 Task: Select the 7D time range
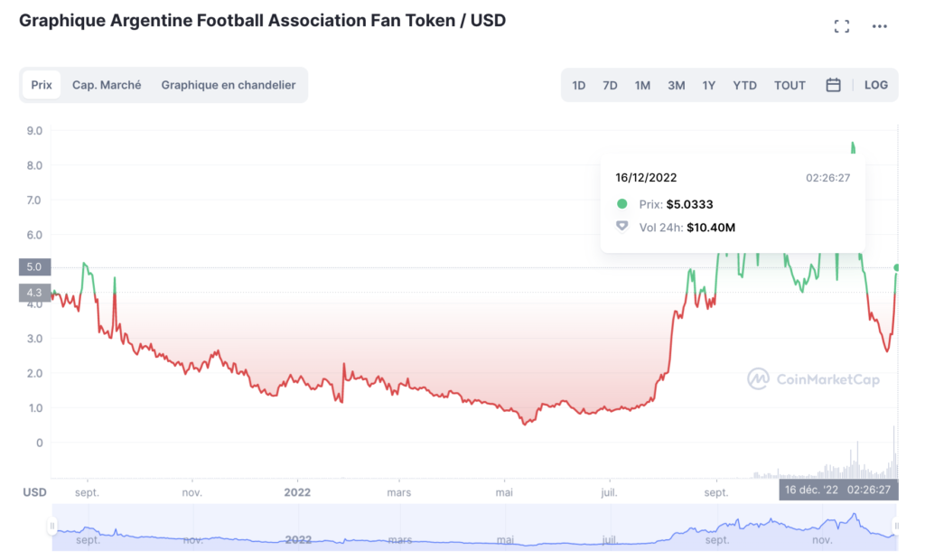coord(610,85)
